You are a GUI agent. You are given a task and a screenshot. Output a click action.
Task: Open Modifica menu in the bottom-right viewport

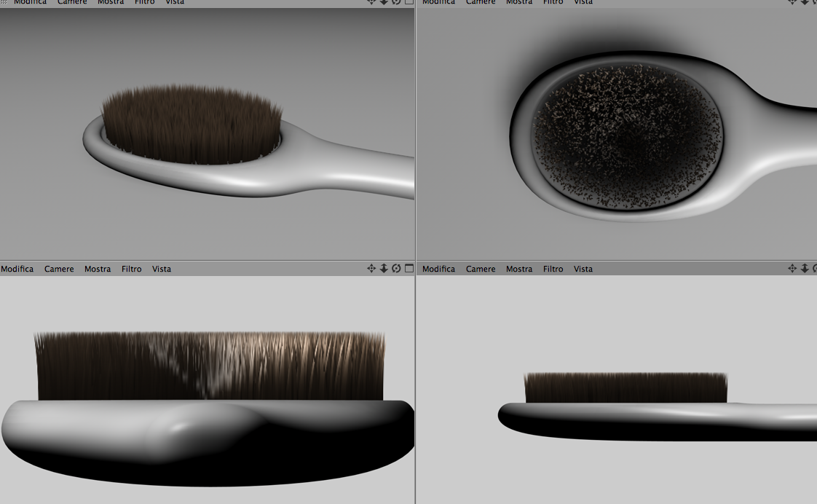coord(439,269)
